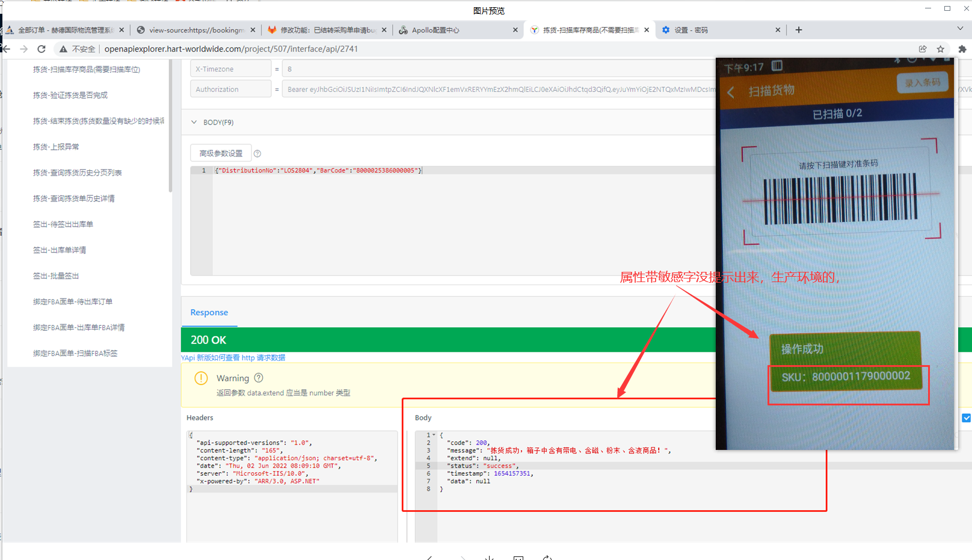Open YApi 新版如何查看 http 请求数据 link
The width and height of the screenshot is (972, 560).
(233, 357)
